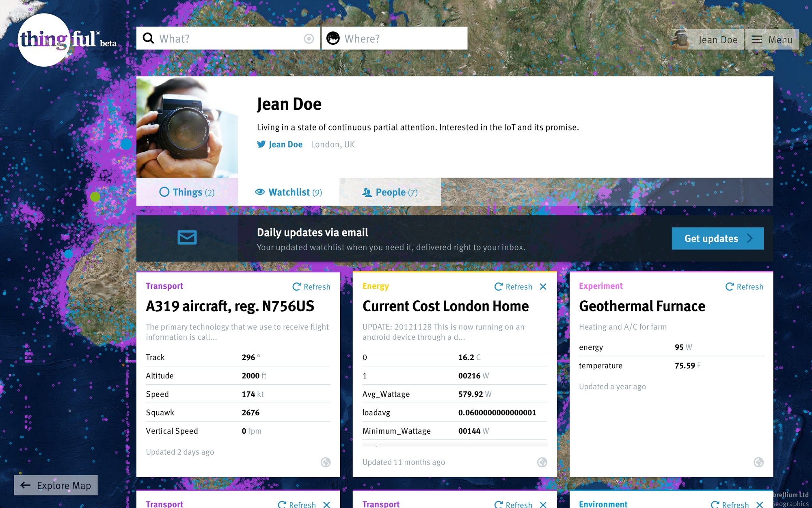
Task: Click the loadavg value row
Action: tap(454, 412)
